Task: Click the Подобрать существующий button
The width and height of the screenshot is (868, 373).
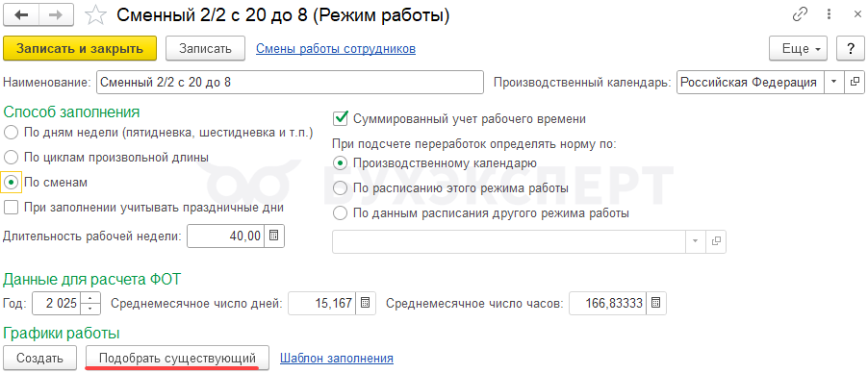Action: [x=177, y=358]
